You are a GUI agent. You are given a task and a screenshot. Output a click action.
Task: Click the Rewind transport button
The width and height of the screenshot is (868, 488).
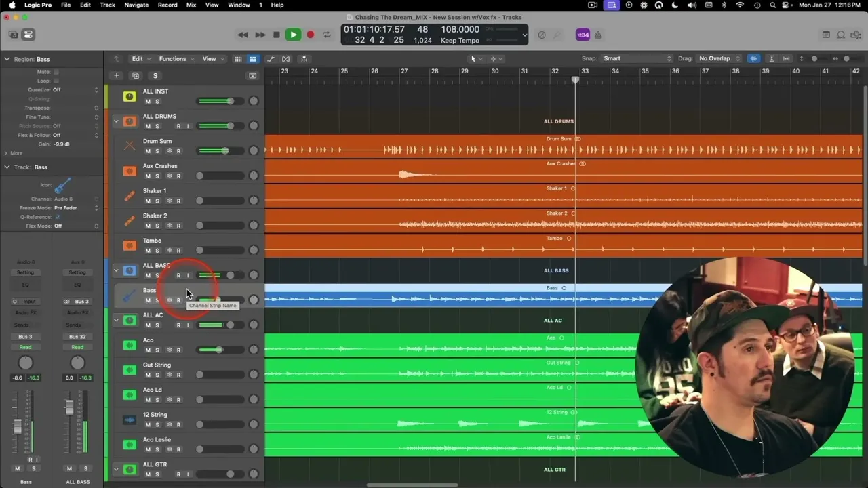pos(243,35)
